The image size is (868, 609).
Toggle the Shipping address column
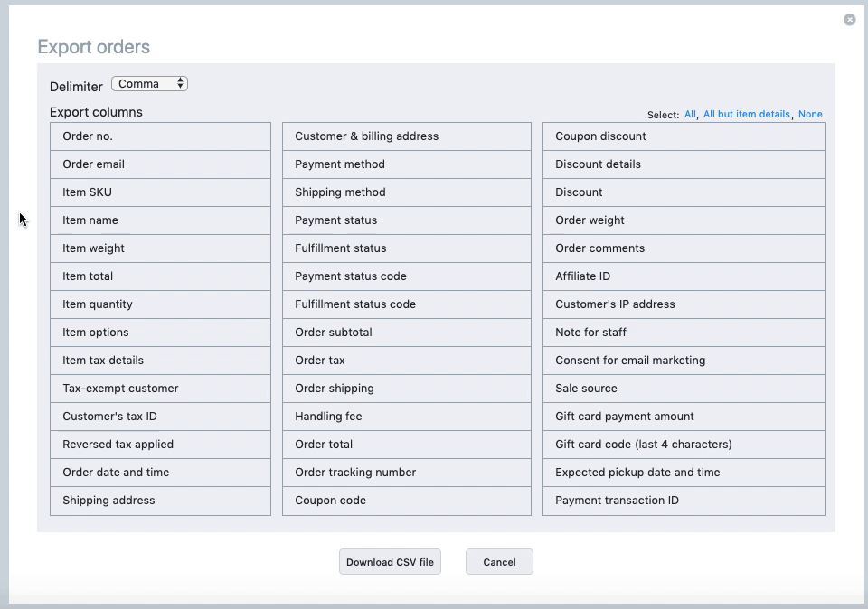161,501
